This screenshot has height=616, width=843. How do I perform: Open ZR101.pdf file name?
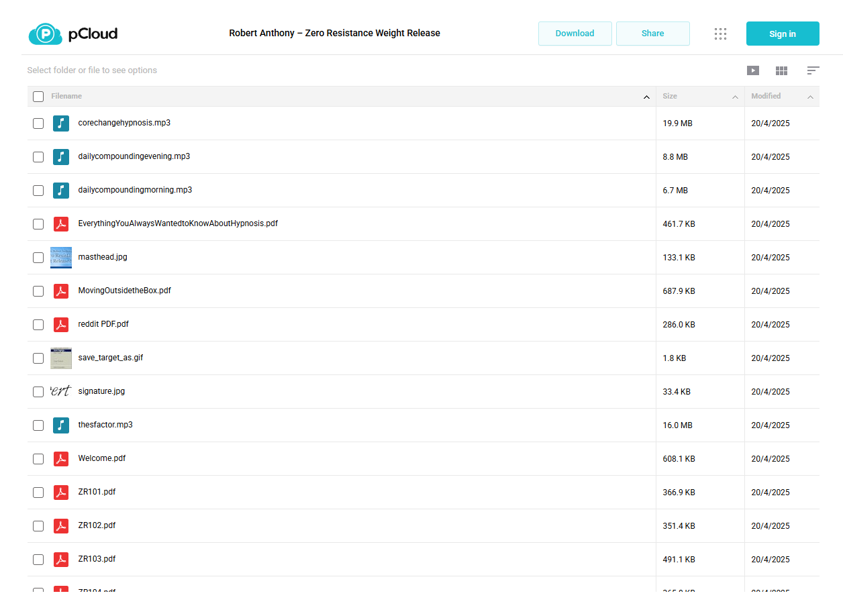[97, 492]
